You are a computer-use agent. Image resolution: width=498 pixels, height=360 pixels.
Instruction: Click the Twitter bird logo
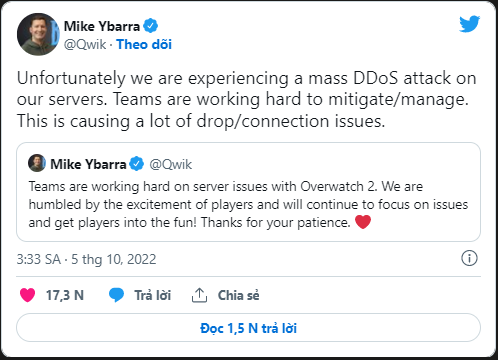coord(469,24)
